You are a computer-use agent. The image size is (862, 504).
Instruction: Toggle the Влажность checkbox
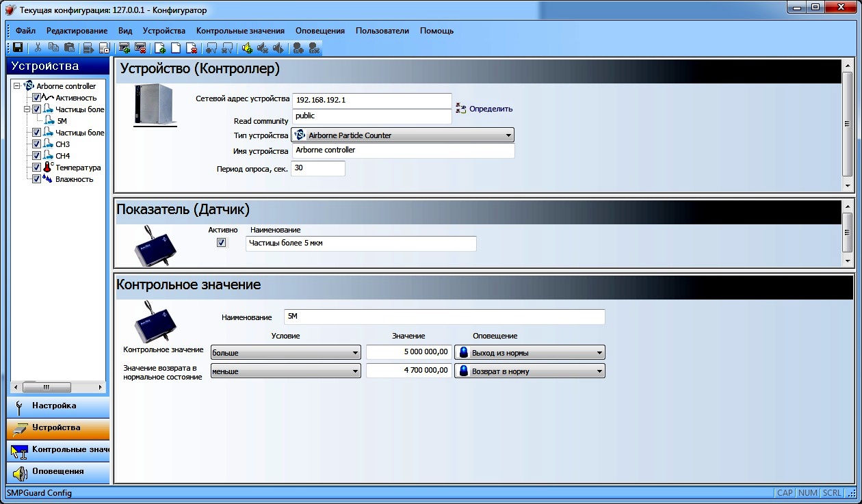click(37, 178)
